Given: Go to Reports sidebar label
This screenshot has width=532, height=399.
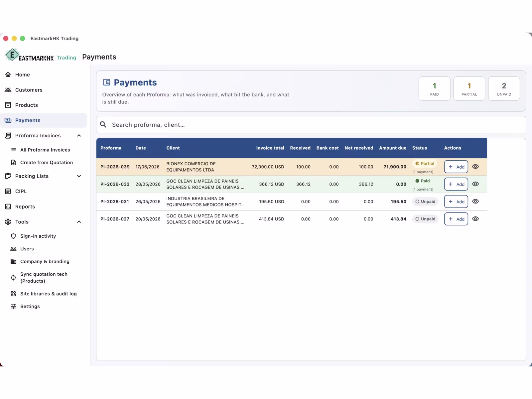Looking at the screenshot, I should point(25,206).
